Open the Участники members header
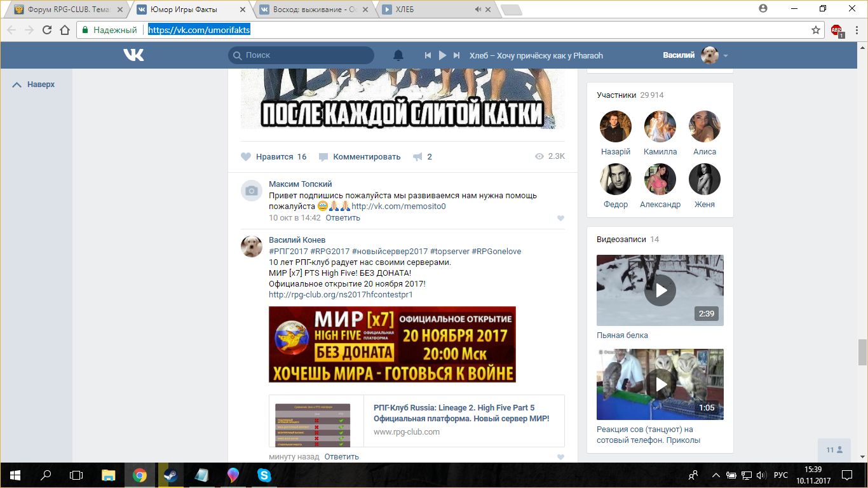 coord(630,95)
